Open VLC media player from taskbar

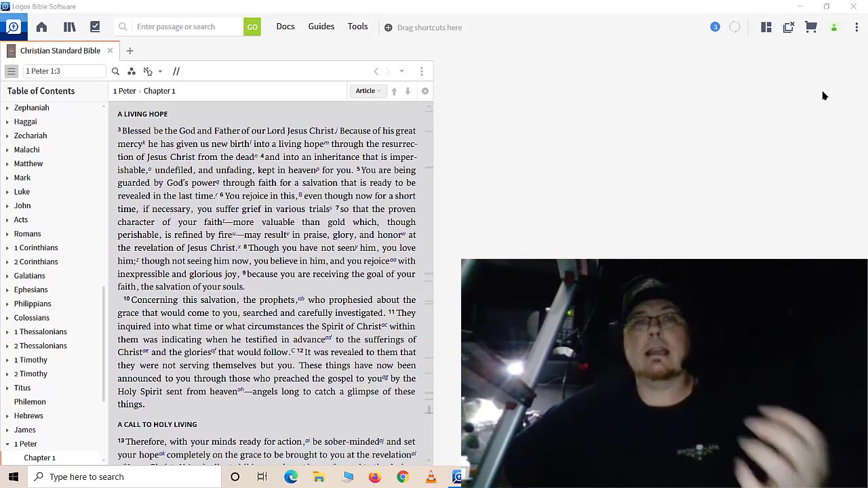pyautogui.click(x=431, y=477)
